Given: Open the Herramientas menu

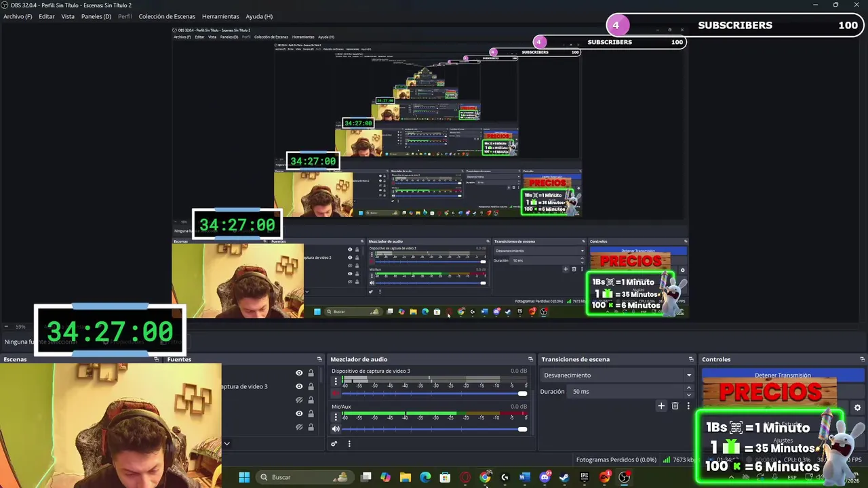Looking at the screenshot, I should coord(220,16).
